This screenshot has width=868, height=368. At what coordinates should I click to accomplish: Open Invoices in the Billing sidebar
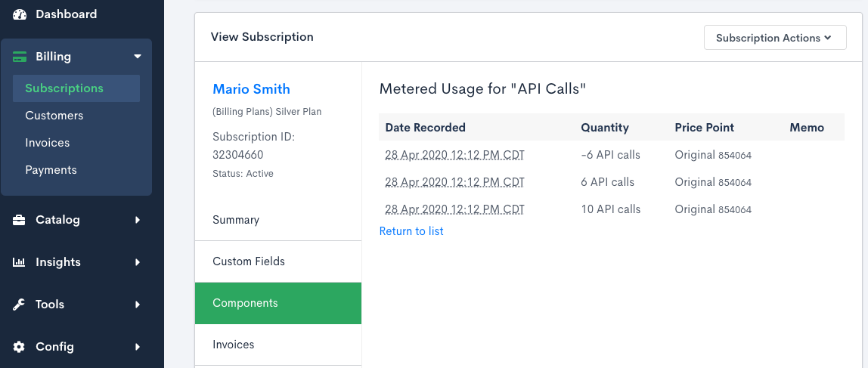coord(48,143)
